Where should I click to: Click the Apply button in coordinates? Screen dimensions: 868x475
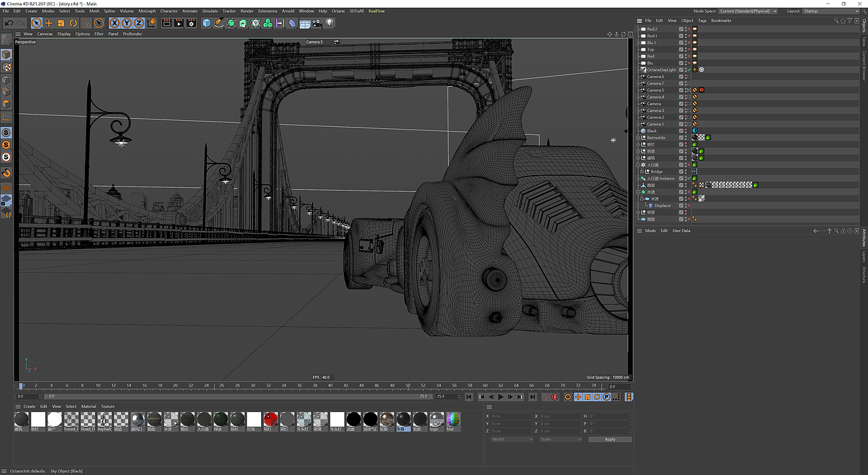pyautogui.click(x=610, y=439)
